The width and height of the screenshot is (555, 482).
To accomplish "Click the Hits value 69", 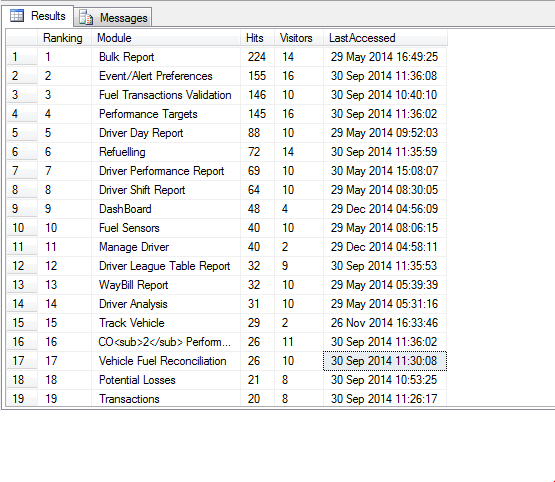I will click(x=257, y=171).
